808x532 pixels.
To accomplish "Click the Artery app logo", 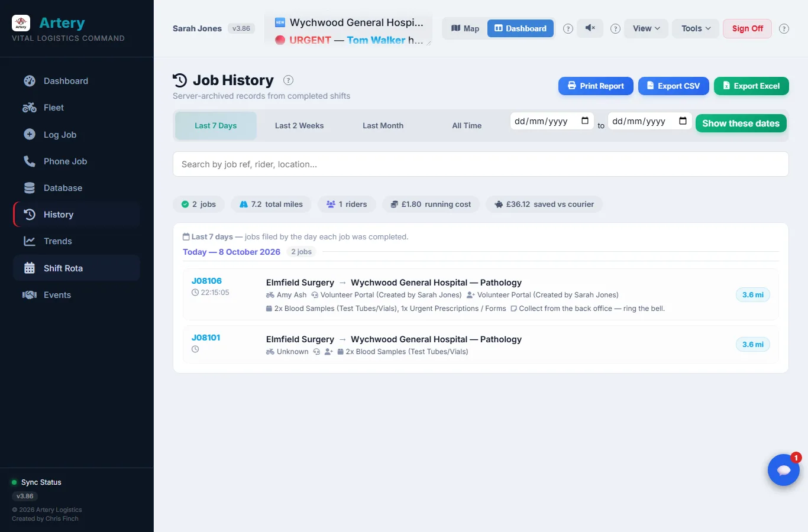I will pos(21,24).
